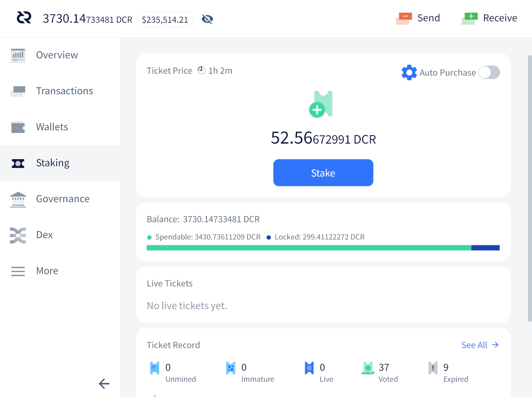Click the Voted ticket icon
532x397 pixels.
click(x=368, y=368)
